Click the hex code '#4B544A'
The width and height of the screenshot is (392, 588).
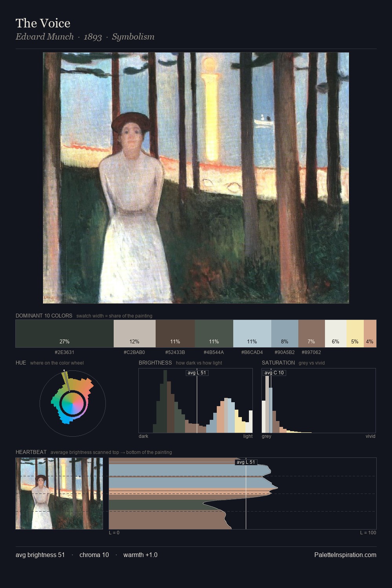[x=214, y=352]
